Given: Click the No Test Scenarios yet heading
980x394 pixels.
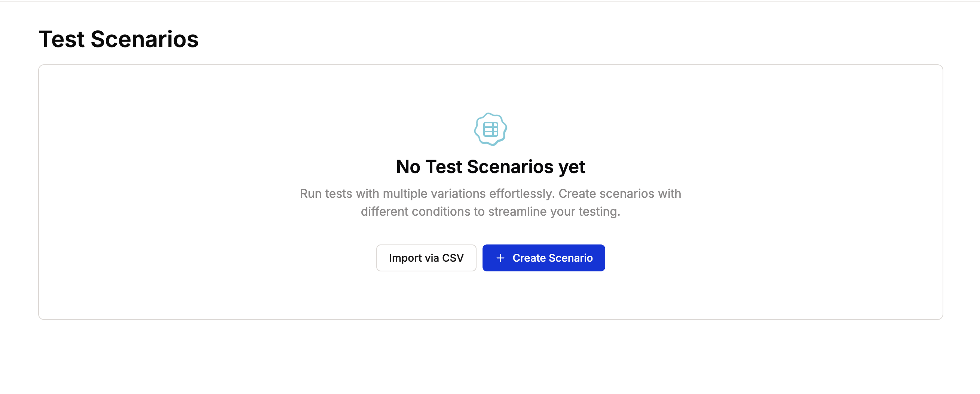Looking at the screenshot, I should click(x=490, y=167).
